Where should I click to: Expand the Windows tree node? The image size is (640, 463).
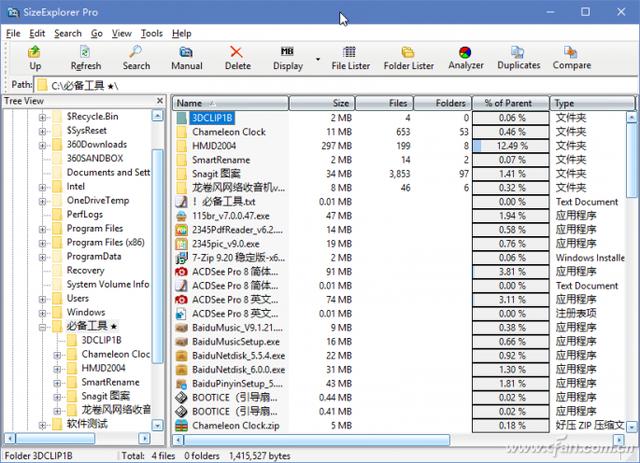click(x=42, y=313)
